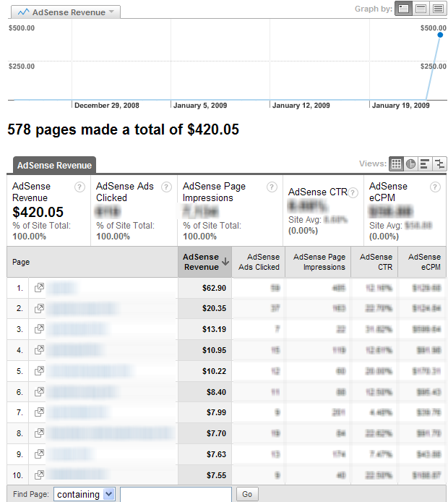Image resolution: width=448 pixels, height=502 pixels.
Task: Open row 8 page in new window icon
Action: (x=39, y=433)
